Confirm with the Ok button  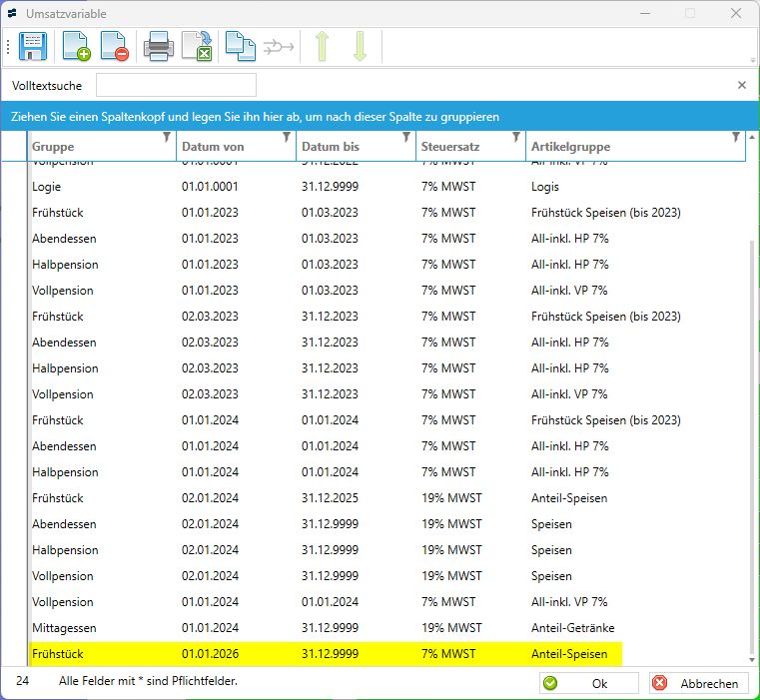(x=588, y=684)
